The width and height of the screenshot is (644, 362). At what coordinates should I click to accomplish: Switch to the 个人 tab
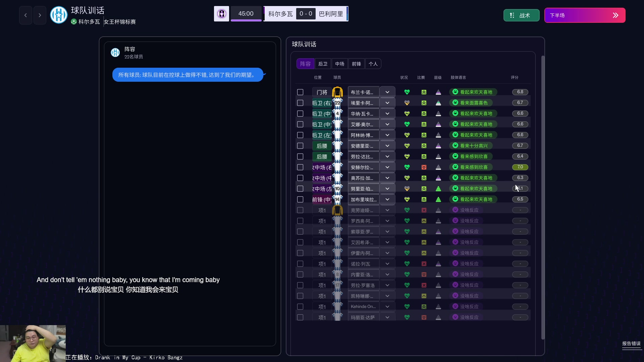click(373, 64)
